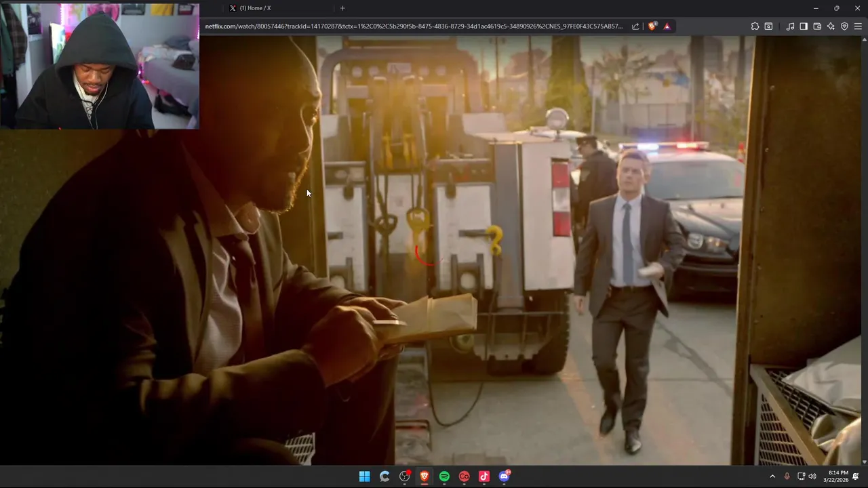Open the Brave VPN shield icon
This screenshot has height=488, width=868.
tap(844, 26)
